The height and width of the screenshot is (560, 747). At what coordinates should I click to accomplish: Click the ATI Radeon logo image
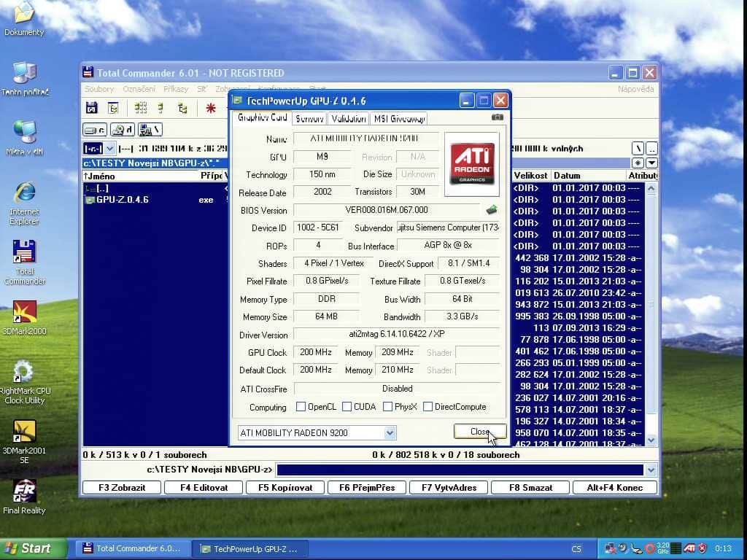coord(472,164)
